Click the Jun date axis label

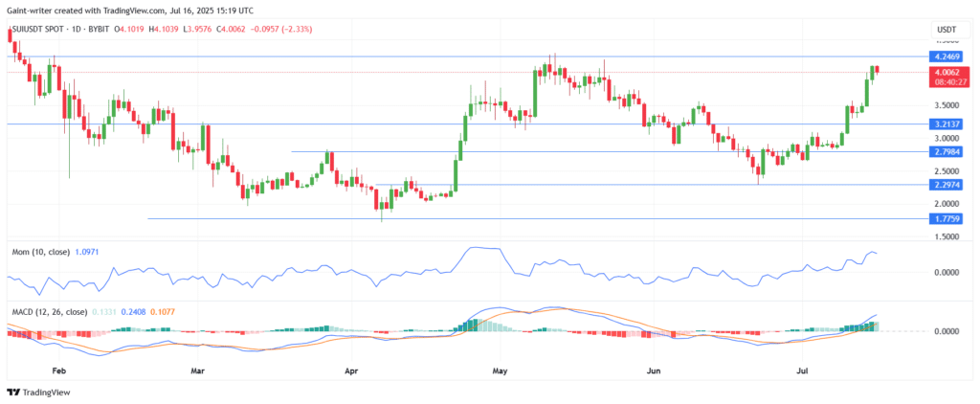pyautogui.click(x=653, y=370)
